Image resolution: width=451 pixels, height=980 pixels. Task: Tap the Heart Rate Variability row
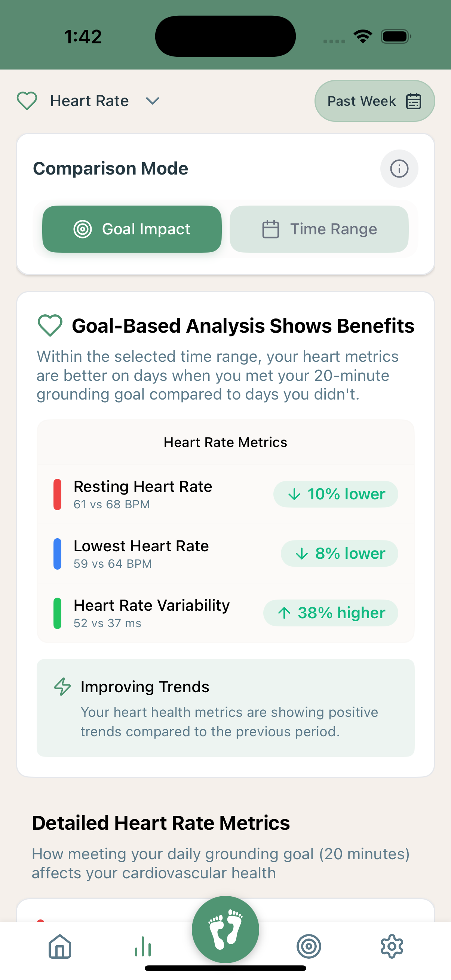(151, 613)
